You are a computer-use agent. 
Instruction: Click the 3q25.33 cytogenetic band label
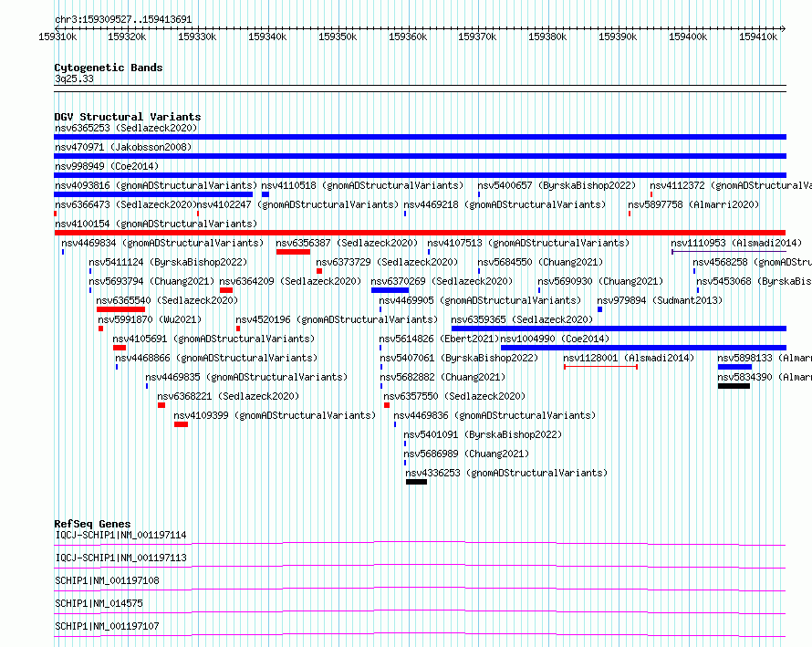click(x=74, y=78)
